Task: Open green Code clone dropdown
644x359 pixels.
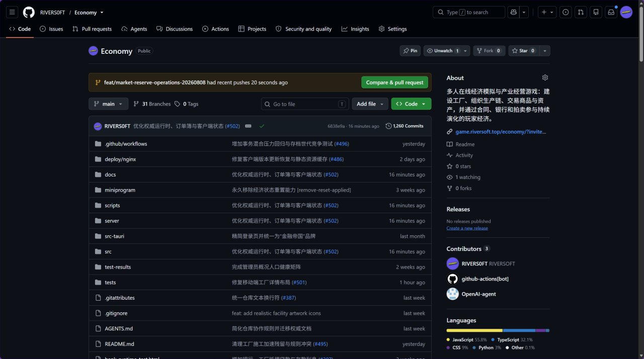Action: coord(411,104)
